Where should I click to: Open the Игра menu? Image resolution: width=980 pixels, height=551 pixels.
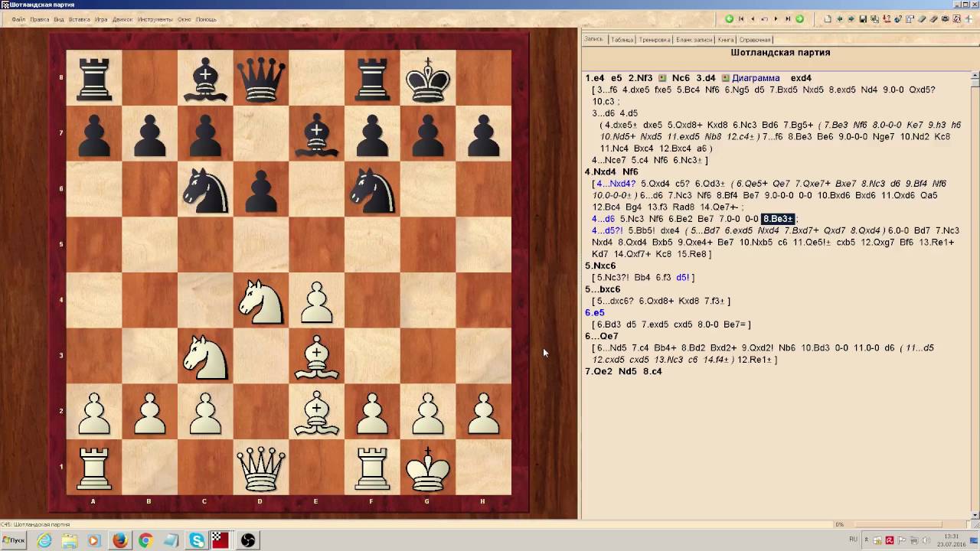coord(101,19)
